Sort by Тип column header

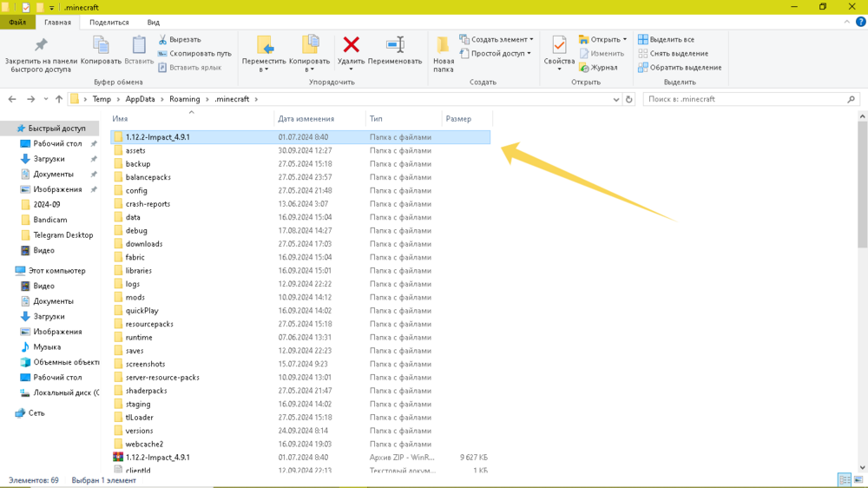click(x=377, y=119)
